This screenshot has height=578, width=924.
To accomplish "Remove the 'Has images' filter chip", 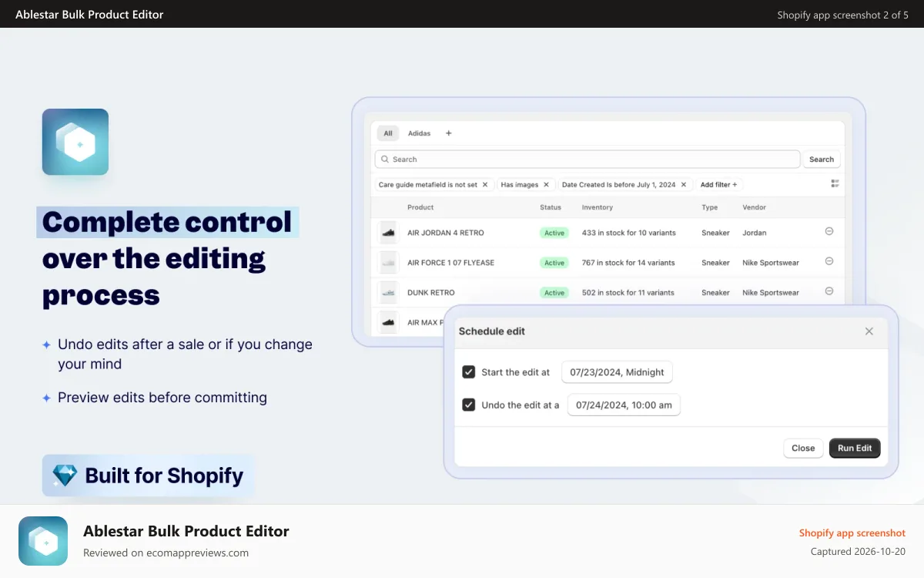I will (x=546, y=185).
